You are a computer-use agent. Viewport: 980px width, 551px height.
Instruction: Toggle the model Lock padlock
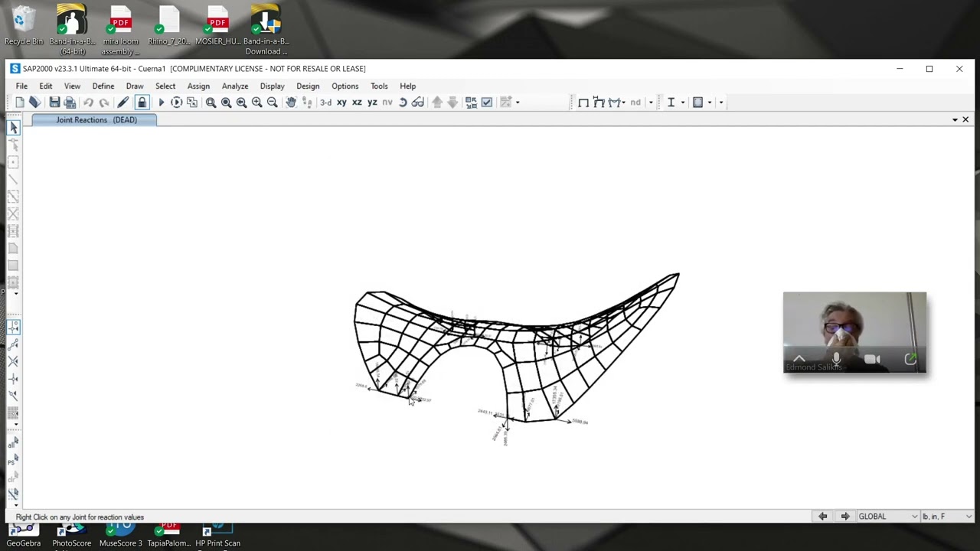point(142,102)
